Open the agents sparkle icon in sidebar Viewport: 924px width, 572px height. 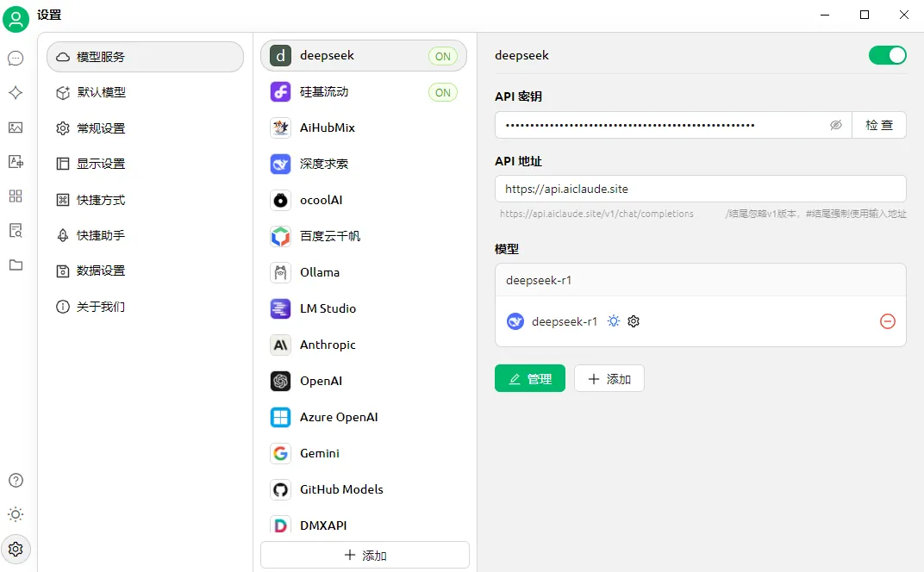[16, 93]
